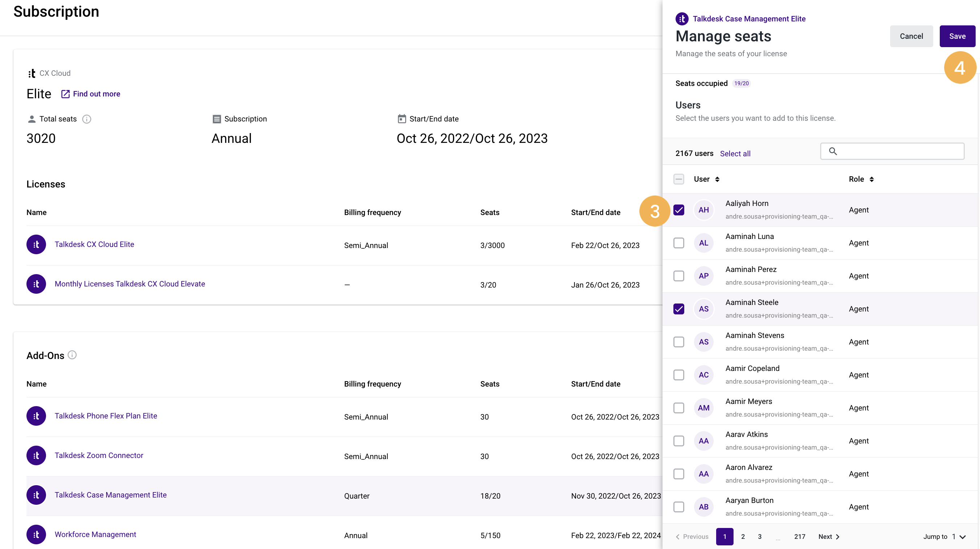The image size is (980, 549).
Task: Go to page 217 of users
Action: pos(800,537)
